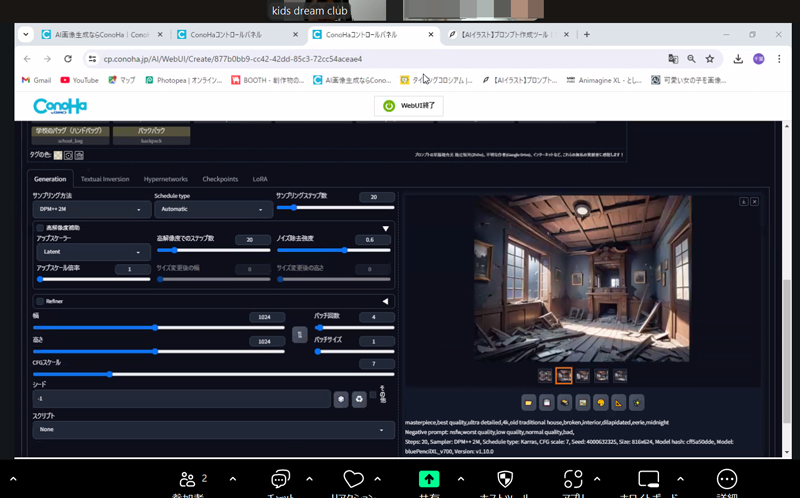Click the send to inpaint palette icon
This screenshot has height=498, width=800.
click(601, 403)
